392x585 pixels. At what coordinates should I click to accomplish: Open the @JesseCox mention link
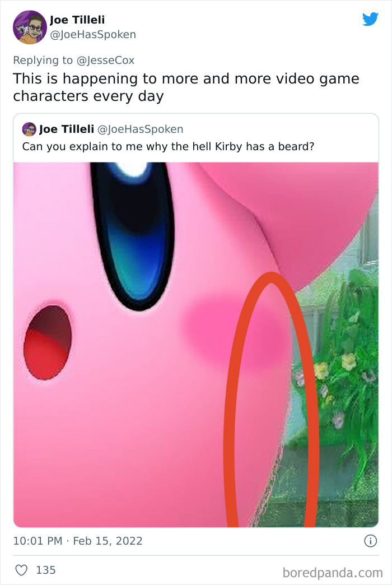[x=106, y=59]
